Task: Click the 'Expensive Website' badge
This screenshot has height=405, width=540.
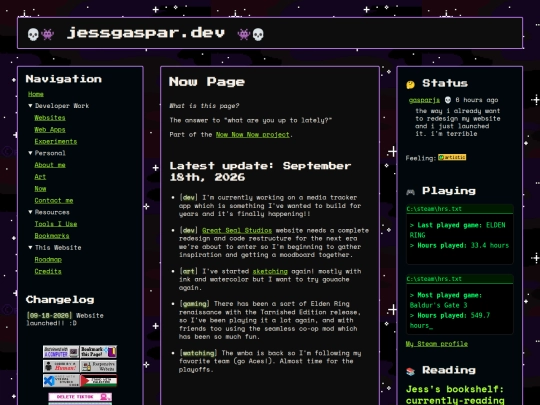Action: point(98,366)
